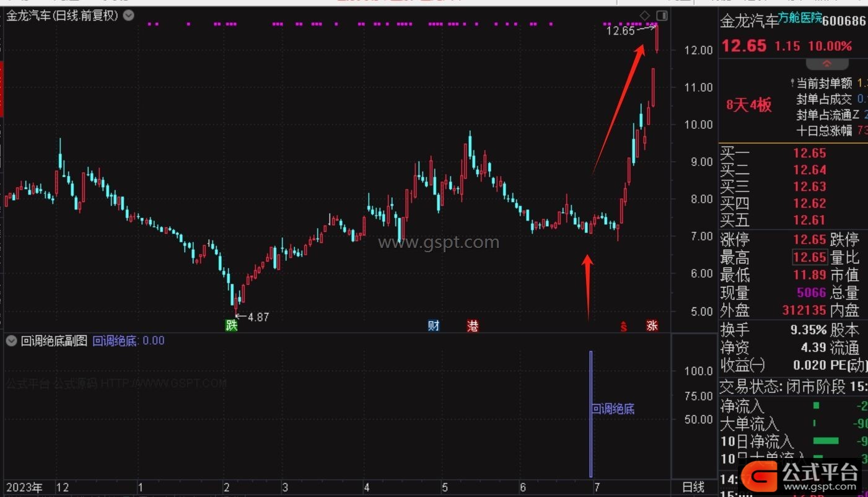Click the 12 month label on the time axis
Image resolution: width=868 pixels, height=497 pixels.
63,488
